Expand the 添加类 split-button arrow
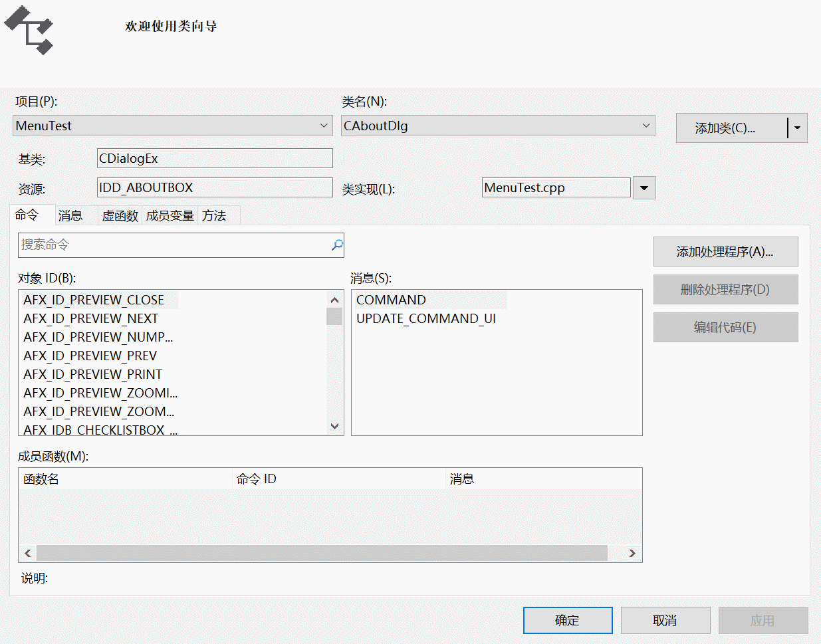The width and height of the screenshot is (821, 644). [797, 128]
